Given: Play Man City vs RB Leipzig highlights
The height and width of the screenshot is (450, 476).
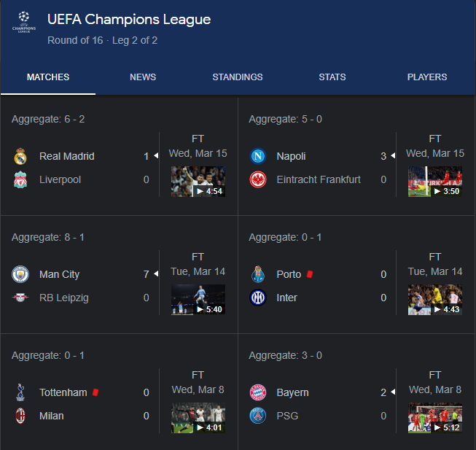Looking at the screenshot, I should 198,300.
